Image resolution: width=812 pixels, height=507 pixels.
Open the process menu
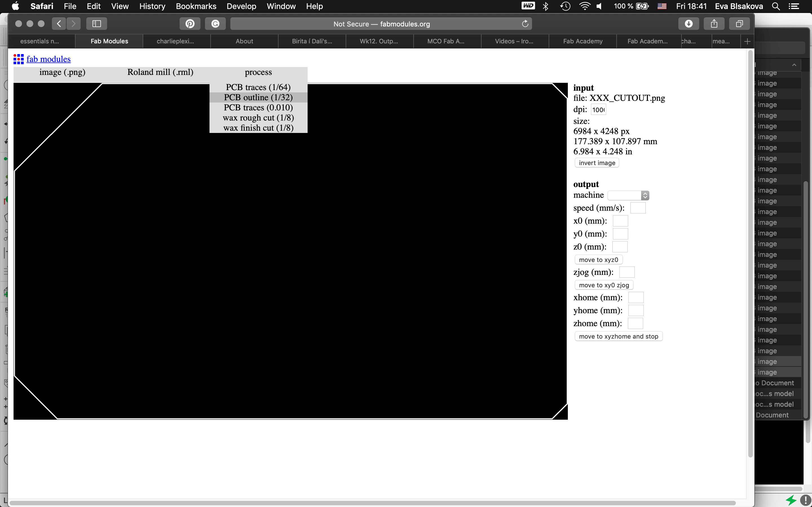(258, 72)
